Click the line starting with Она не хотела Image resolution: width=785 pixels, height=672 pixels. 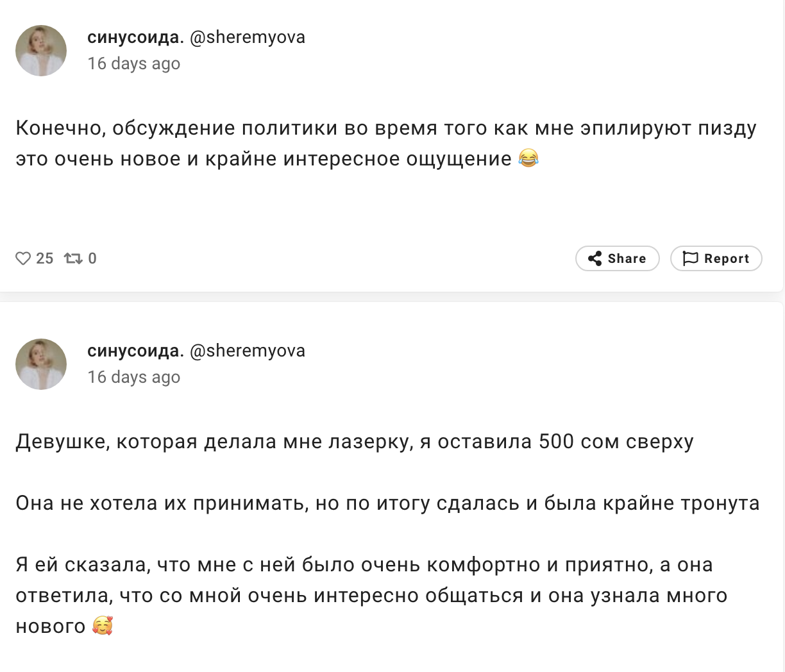(x=387, y=503)
